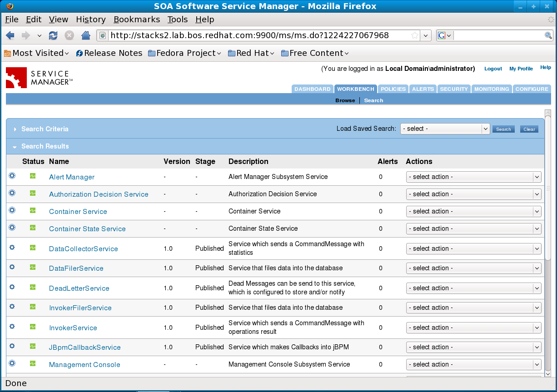Click the gear icon beside InvokerFilerService

12,307
